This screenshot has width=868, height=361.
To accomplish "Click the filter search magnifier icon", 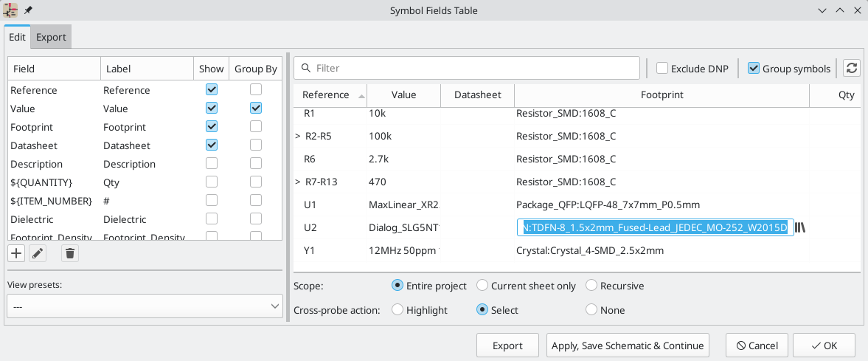I will click(305, 68).
